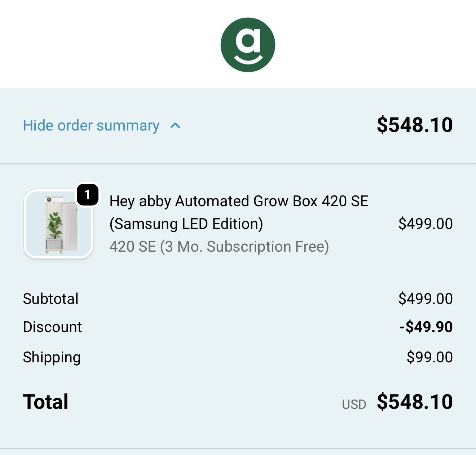Open the grow box product thumbnail
Screen dimensions: 476x455
pyautogui.click(x=58, y=224)
